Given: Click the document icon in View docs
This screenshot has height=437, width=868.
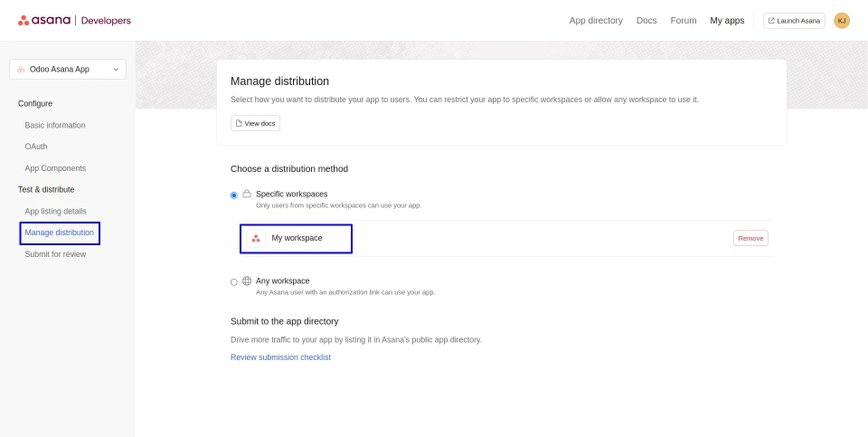Looking at the screenshot, I should (x=239, y=123).
